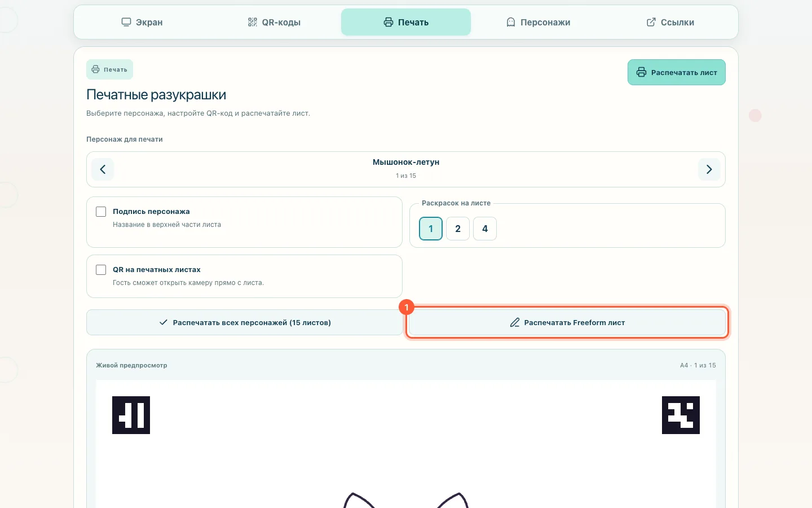Click the Мышонок-летун character name

[406, 162]
